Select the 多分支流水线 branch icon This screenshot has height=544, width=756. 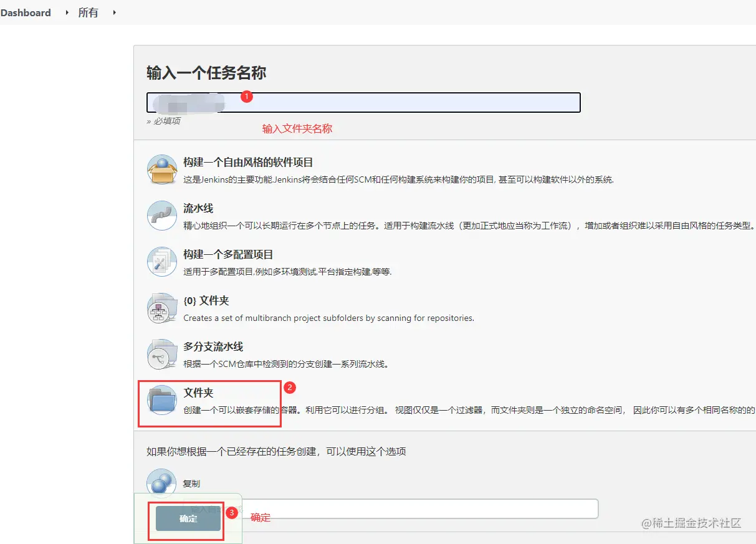[161, 354]
